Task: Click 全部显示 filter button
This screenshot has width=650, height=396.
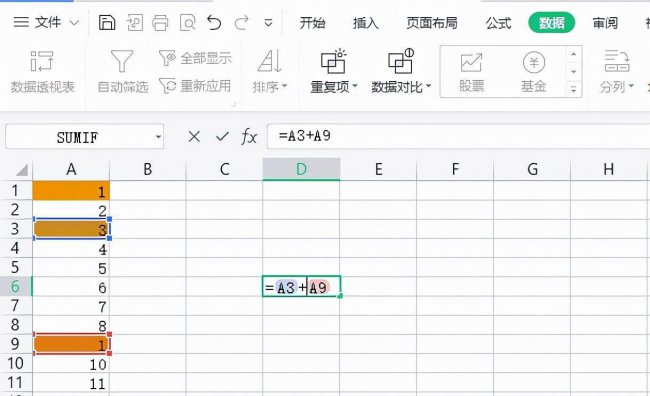Action: [x=195, y=58]
